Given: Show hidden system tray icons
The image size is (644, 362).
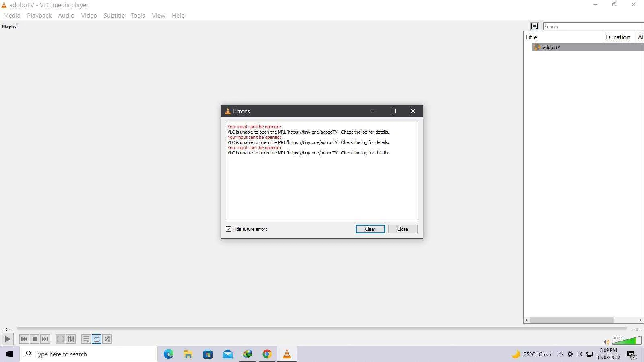Looking at the screenshot, I should click(x=560, y=354).
